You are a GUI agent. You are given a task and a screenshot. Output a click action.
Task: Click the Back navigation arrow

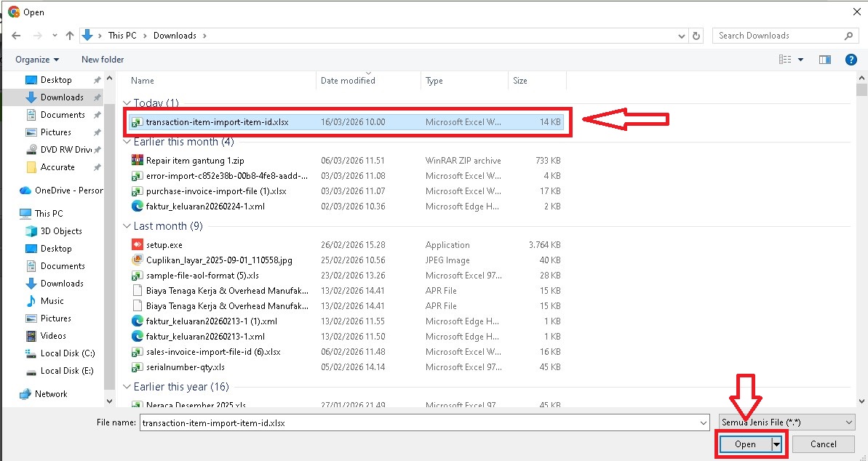point(16,36)
